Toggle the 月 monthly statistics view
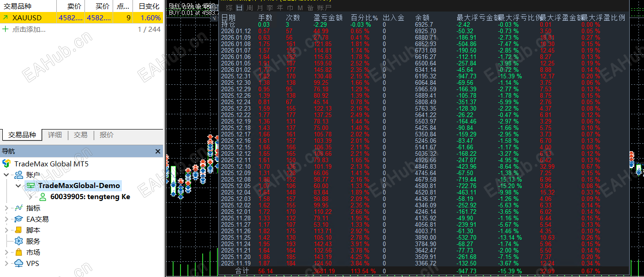The height and width of the screenshot is (277, 644). pos(259,7)
